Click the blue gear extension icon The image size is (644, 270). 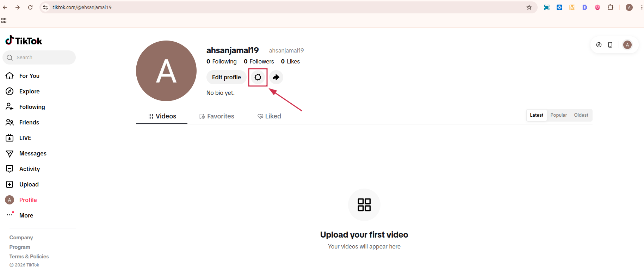tap(559, 7)
